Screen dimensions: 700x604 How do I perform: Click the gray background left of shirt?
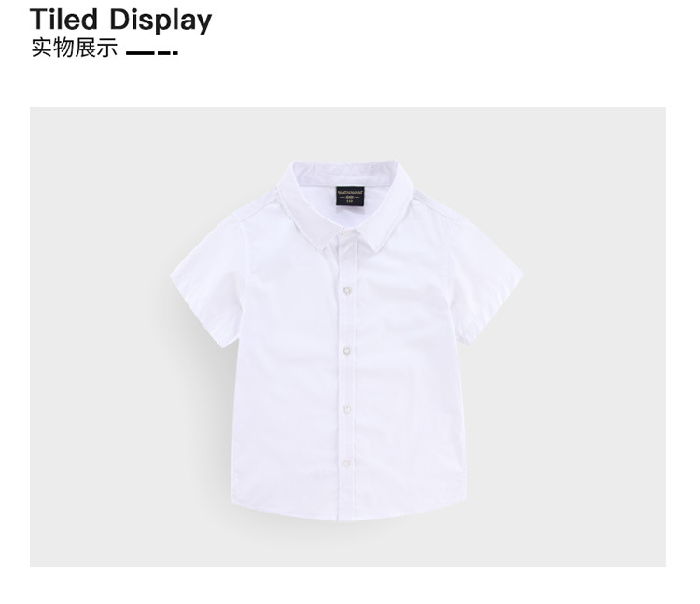coord(98,337)
